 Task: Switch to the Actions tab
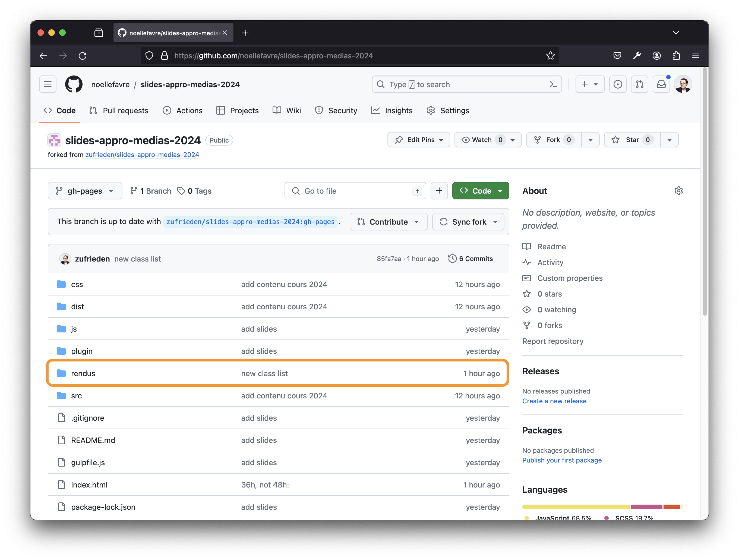pyautogui.click(x=183, y=111)
